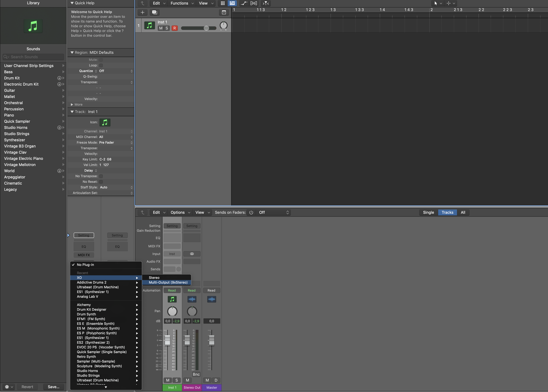The height and width of the screenshot is (392, 548).
Task: Click Master channel waveform icon
Action: point(212,299)
